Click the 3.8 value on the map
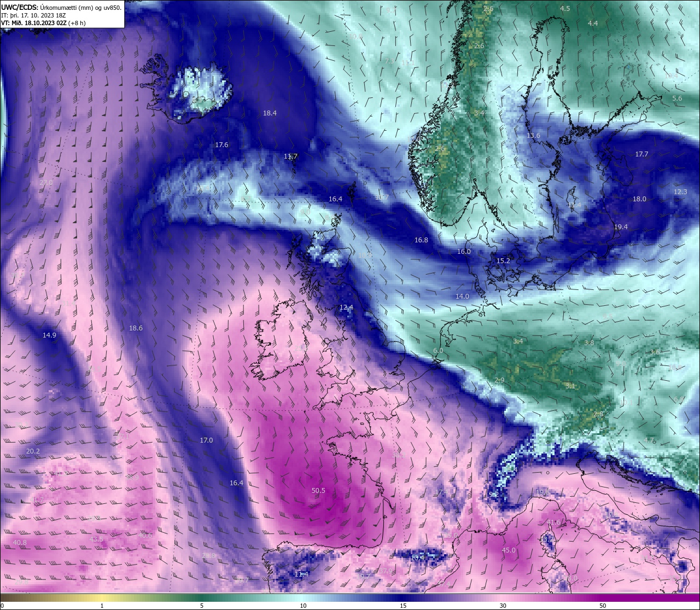This screenshot has height=610, width=700. (589, 343)
